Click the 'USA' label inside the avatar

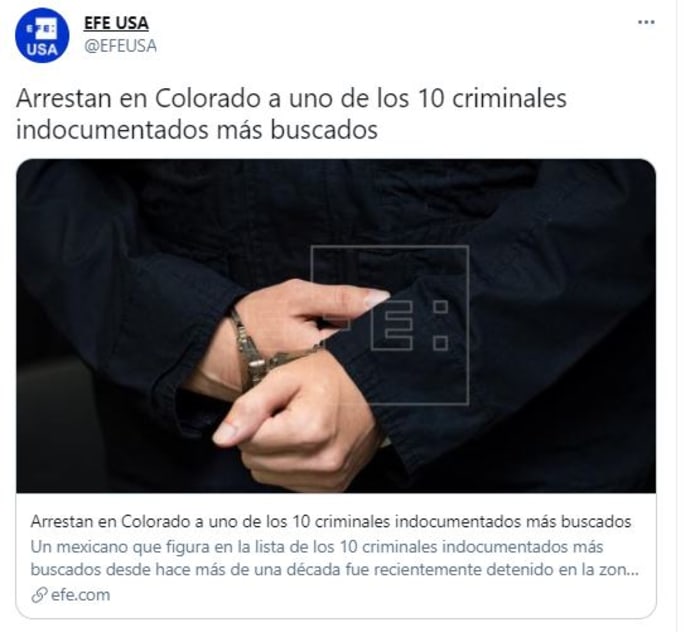42,49
